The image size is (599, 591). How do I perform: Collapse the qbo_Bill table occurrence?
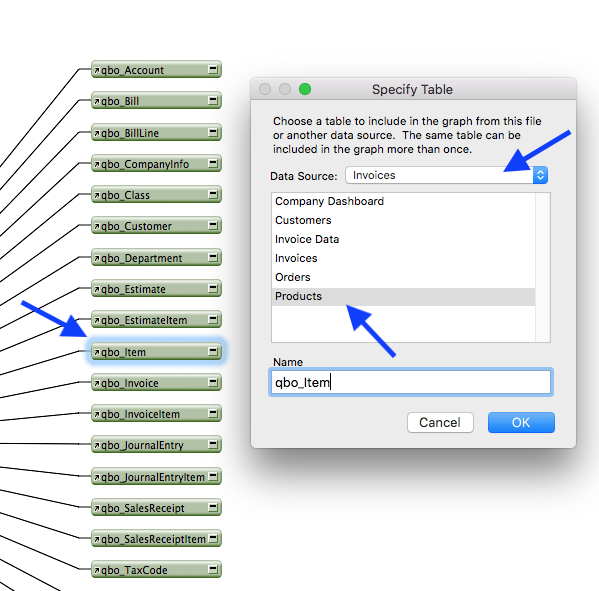(x=213, y=100)
